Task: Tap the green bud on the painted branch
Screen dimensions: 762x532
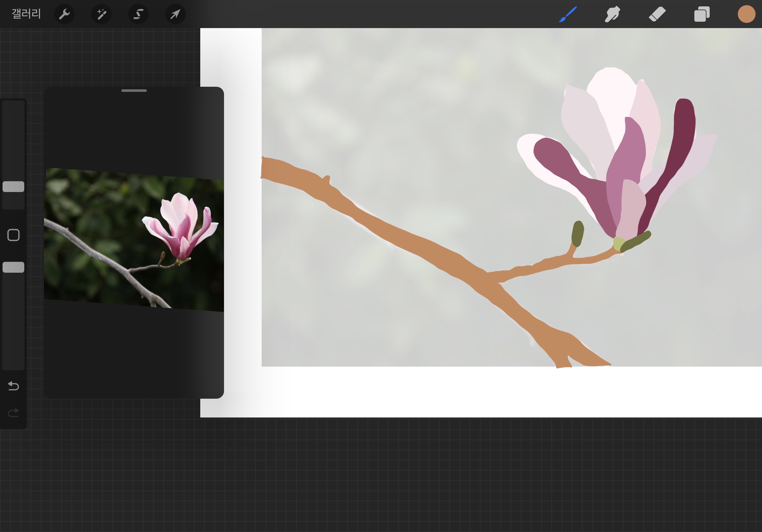Action: pyautogui.click(x=578, y=233)
